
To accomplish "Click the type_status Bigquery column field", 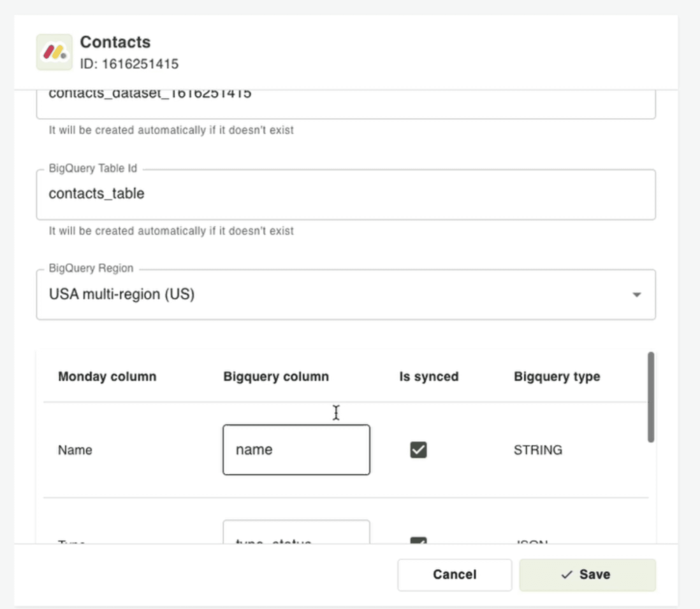I will click(x=296, y=534).
